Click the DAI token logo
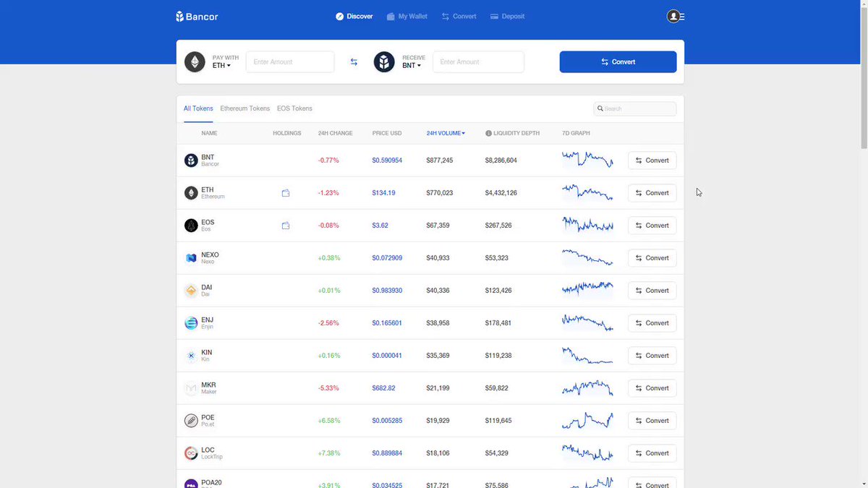 (x=191, y=291)
